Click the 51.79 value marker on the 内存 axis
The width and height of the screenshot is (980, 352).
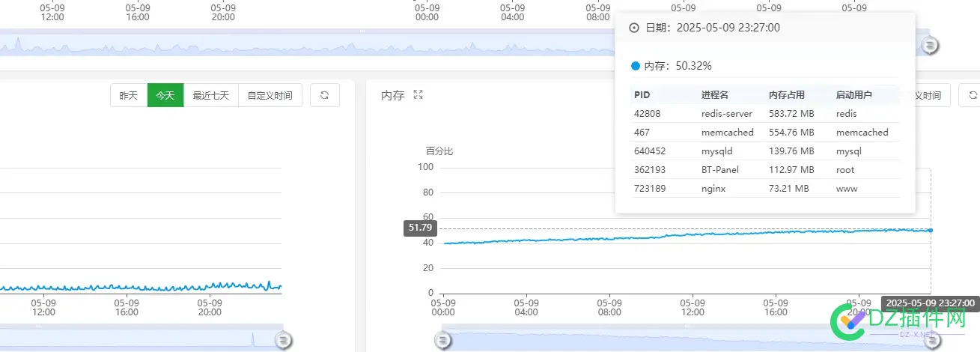[420, 228]
